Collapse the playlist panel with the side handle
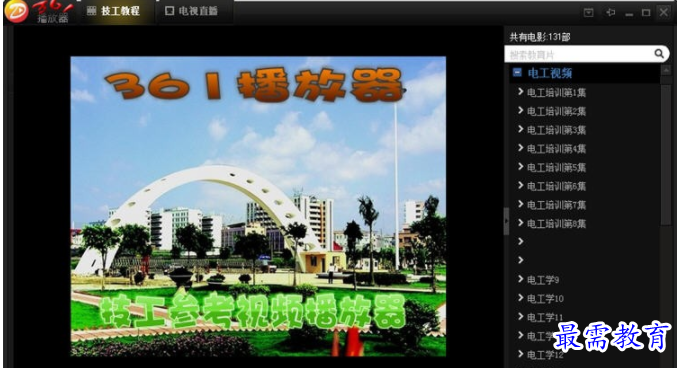 506,221
